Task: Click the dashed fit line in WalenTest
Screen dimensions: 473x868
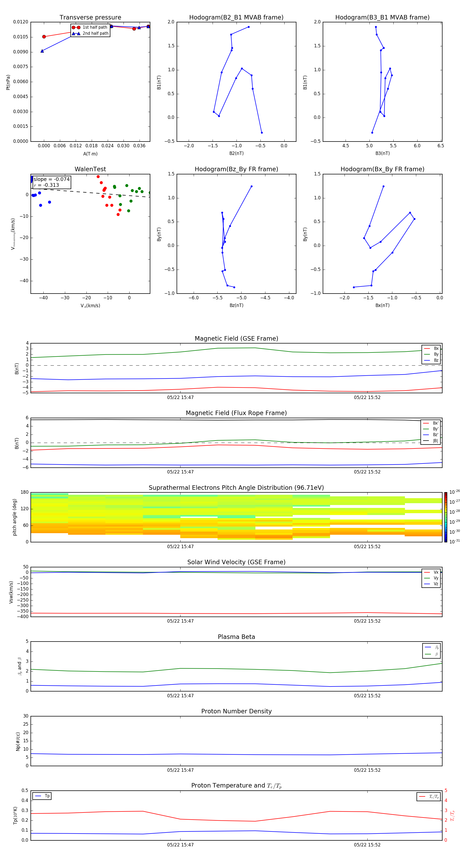Action: (x=90, y=193)
